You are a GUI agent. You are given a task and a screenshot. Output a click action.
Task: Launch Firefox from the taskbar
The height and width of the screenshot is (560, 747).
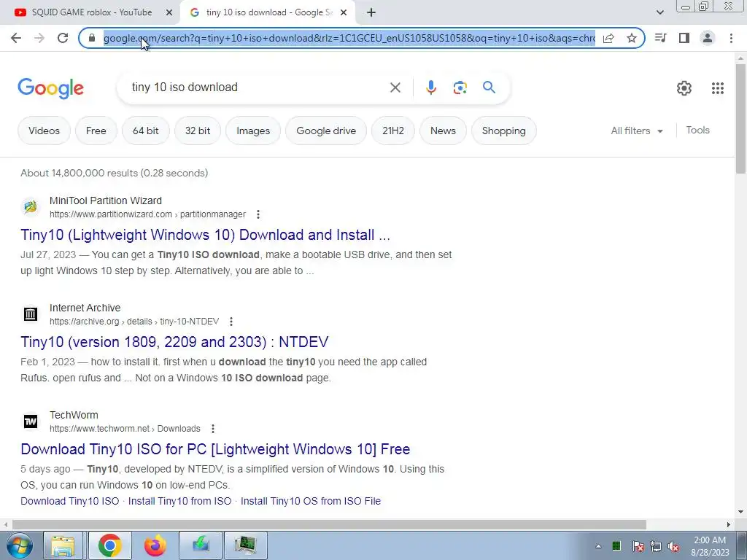click(155, 545)
